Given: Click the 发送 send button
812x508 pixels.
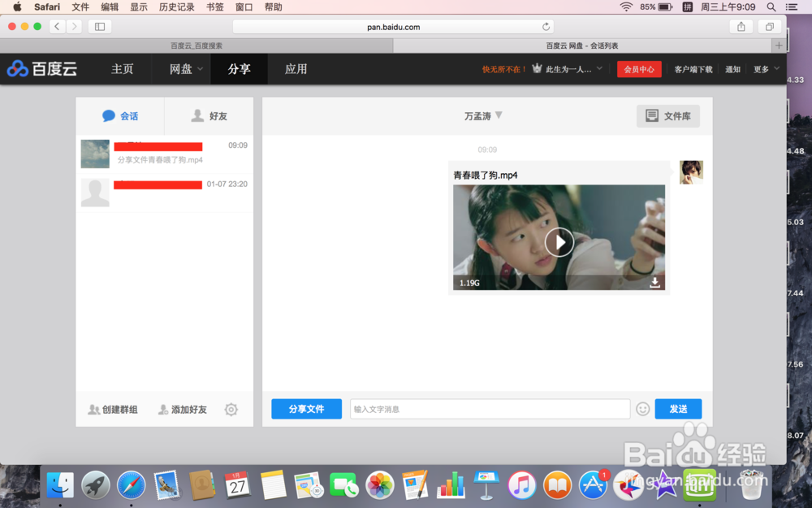Looking at the screenshot, I should [678, 409].
